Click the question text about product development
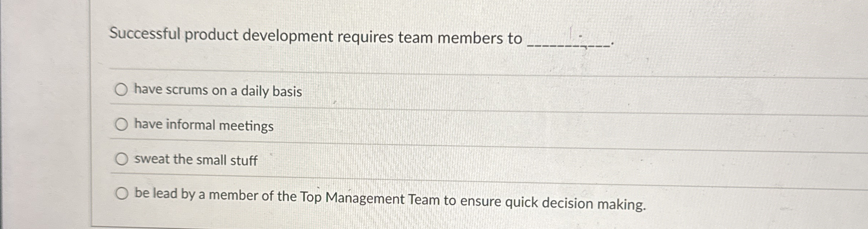 [315, 36]
